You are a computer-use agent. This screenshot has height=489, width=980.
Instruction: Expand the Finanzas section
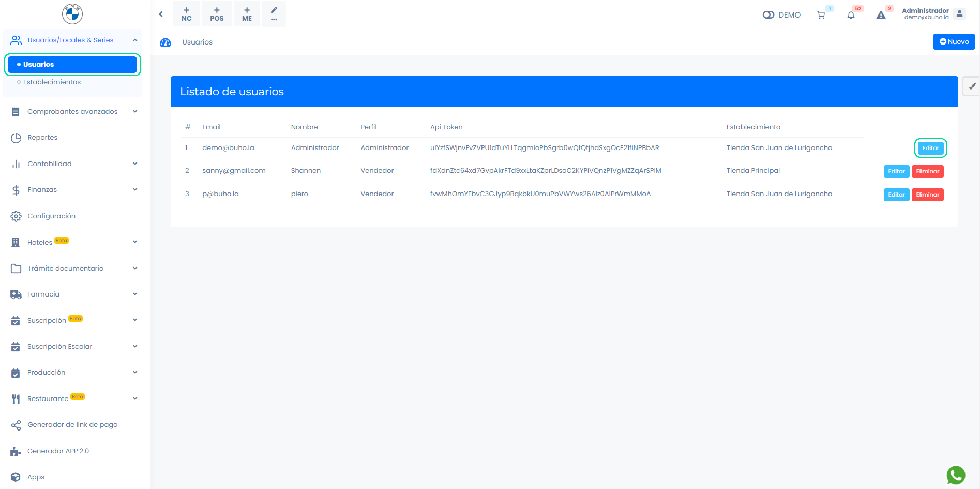pyautogui.click(x=72, y=190)
